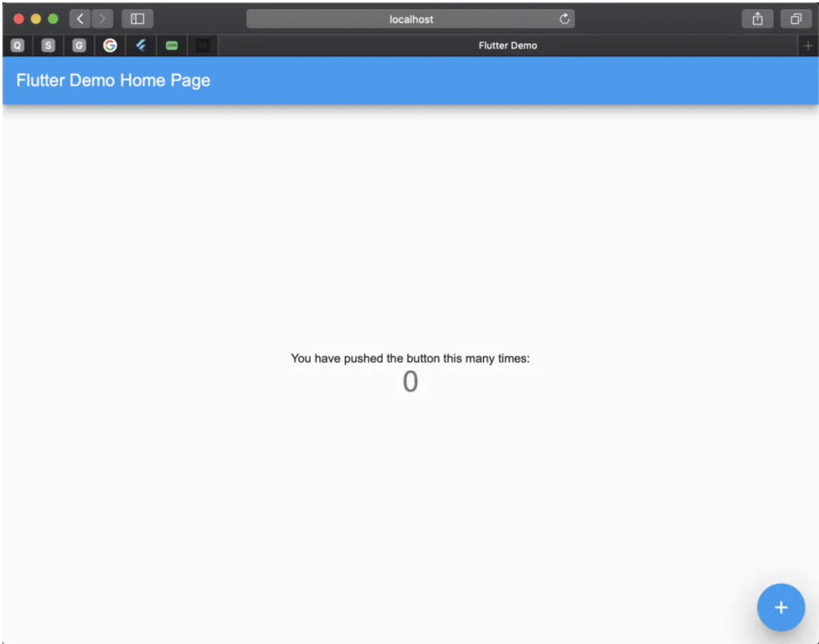Enter full screen with the green button

point(53,19)
